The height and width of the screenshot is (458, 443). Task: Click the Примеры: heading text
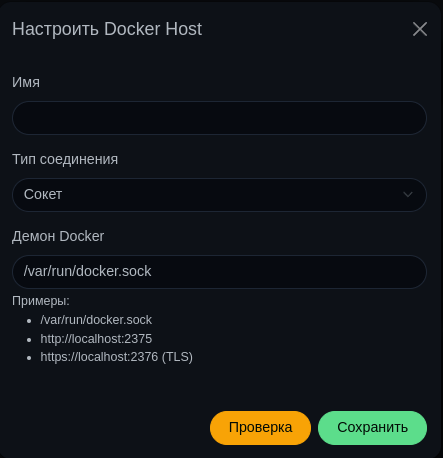(x=41, y=301)
